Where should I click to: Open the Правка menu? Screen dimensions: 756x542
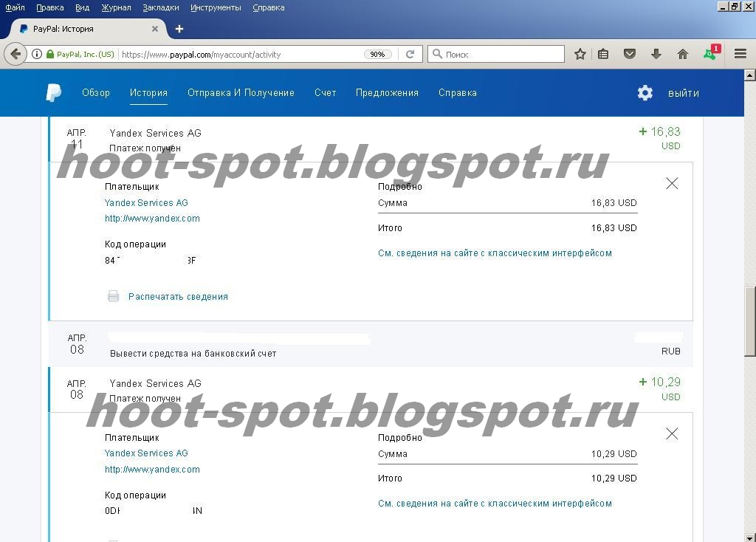coord(50,7)
